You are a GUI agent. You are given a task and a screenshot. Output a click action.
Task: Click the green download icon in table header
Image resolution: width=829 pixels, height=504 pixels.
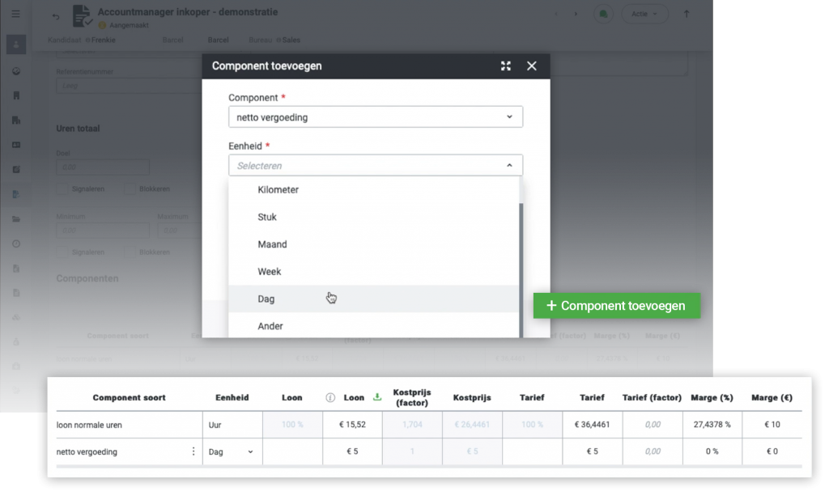pyautogui.click(x=377, y=396)
